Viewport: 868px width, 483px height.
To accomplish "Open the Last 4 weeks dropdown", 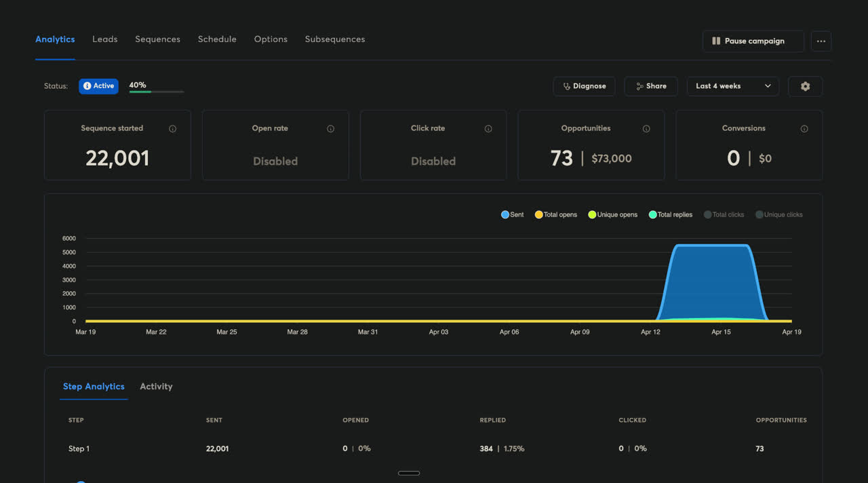I will (x=733, y=86).
